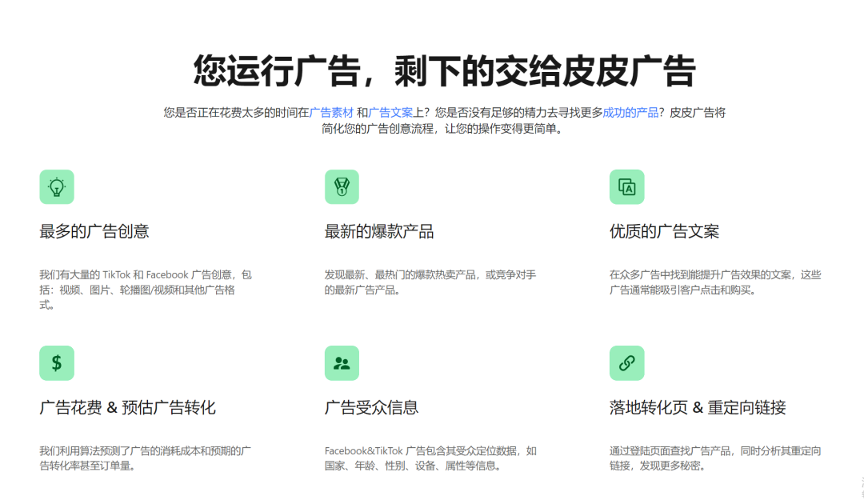Select the medal icon above 最新的爆款产品

click(342, 186)
